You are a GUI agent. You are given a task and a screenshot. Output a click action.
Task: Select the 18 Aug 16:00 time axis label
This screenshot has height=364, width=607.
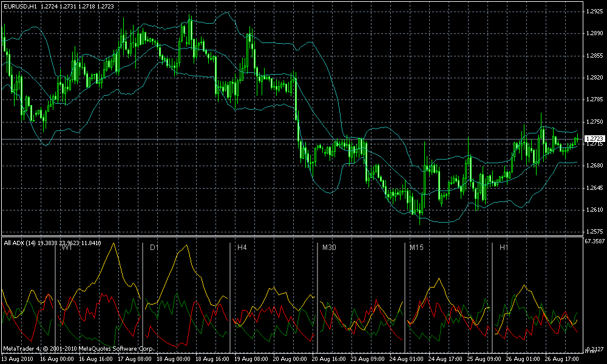coord(212,359)
